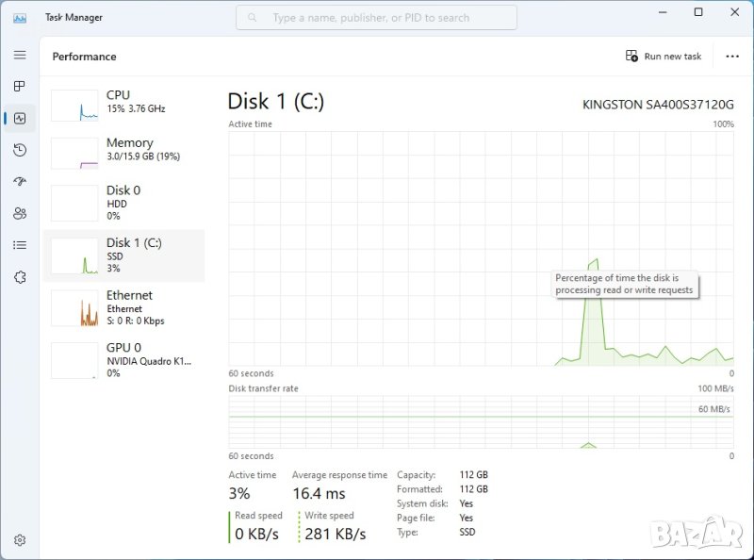
Task: Open the three-dots more options menu
Action: (x=732, y=57)
